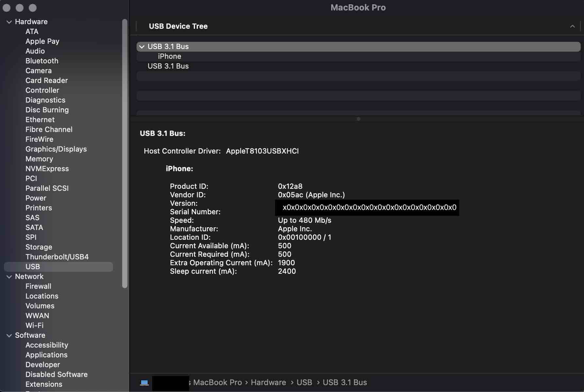Open Firewall under Network

click(38, 286)
